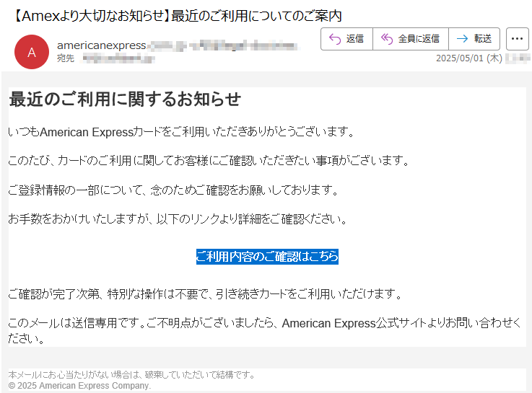This screenshot has width=532, height=393.
Task: Click the © 2025 American Express Company footer
Action: (79, 386)
